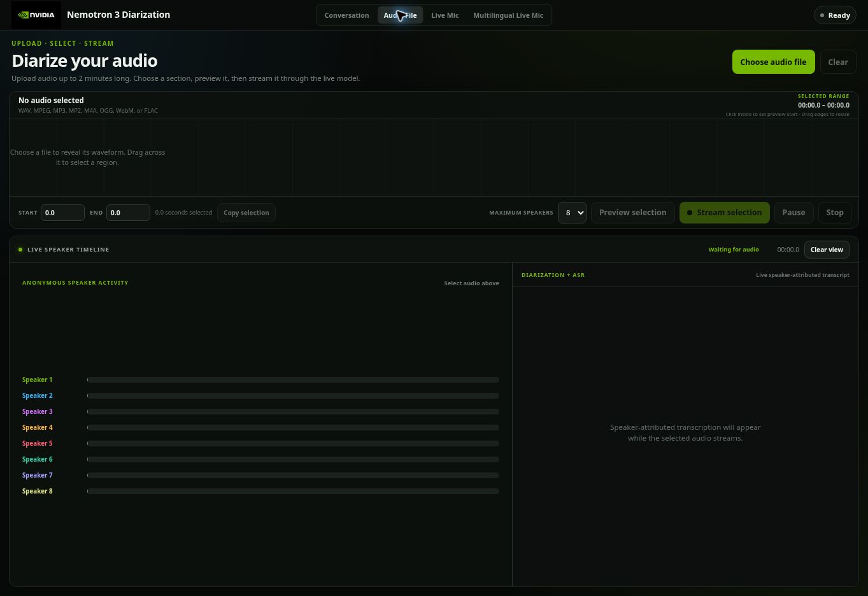Click the 'Select audio above' text

click(x=471, y=283)
